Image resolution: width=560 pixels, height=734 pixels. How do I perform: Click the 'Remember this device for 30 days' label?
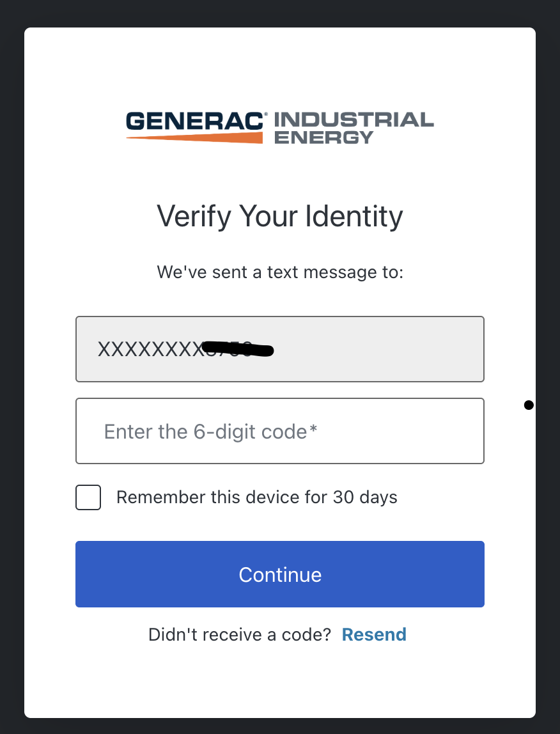pyautogui.click(x=256, y=497)
